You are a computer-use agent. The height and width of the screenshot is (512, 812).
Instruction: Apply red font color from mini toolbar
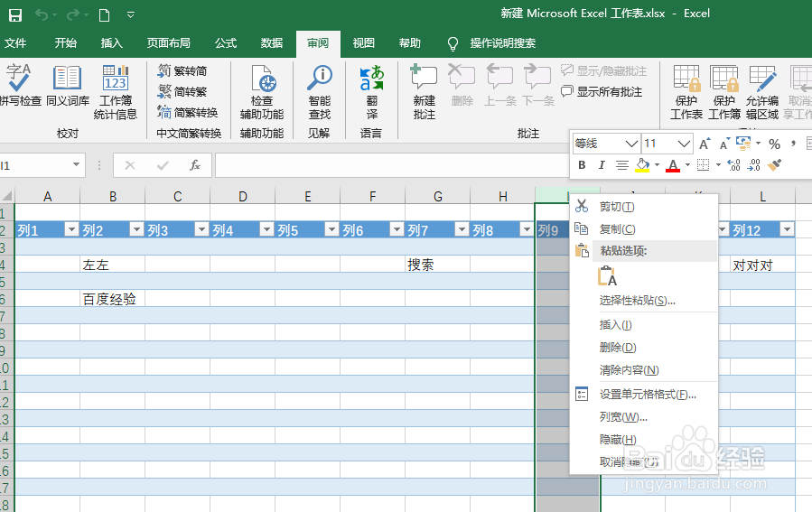[673, 165]
